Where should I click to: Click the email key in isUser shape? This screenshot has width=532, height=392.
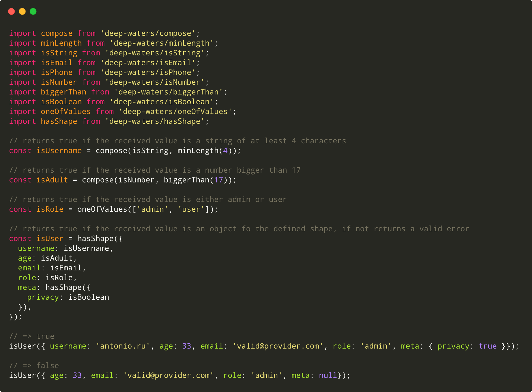(x=29, y=268)
